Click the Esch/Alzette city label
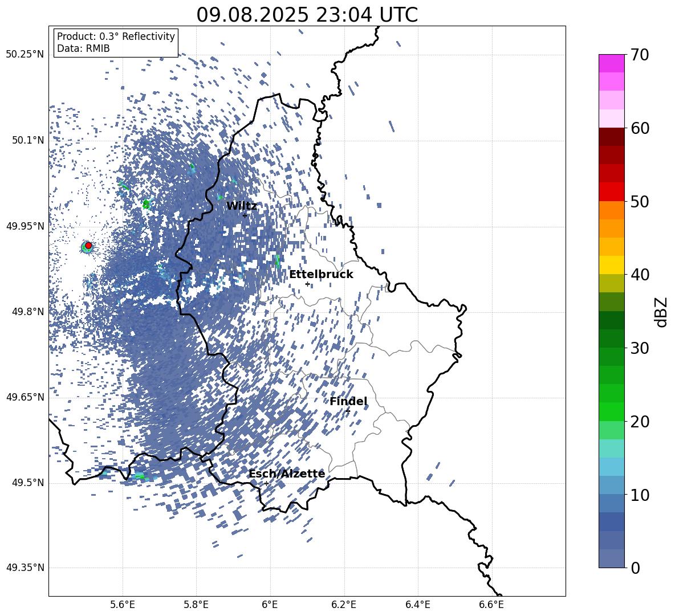 point(287,474)
